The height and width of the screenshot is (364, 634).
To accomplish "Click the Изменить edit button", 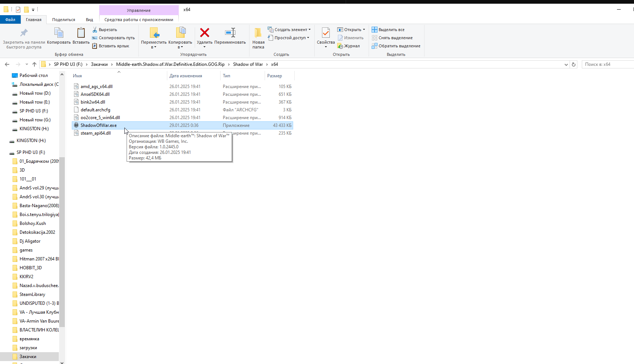I will pyautogui.click(x=350, y=38).
